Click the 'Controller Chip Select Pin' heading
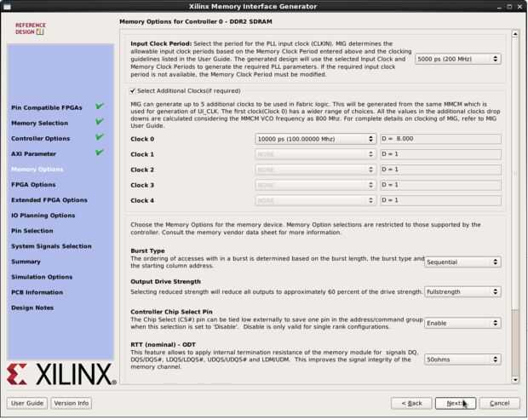 pos(171,312)
